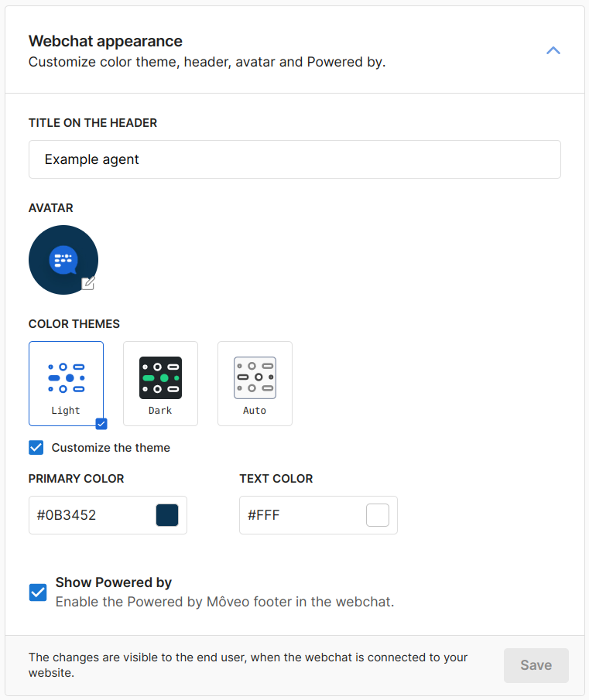Click the blue selected checkmark badge on Light
Image resolution: width=589 pixels, height=700 pixels.
[x=101, y=423]
